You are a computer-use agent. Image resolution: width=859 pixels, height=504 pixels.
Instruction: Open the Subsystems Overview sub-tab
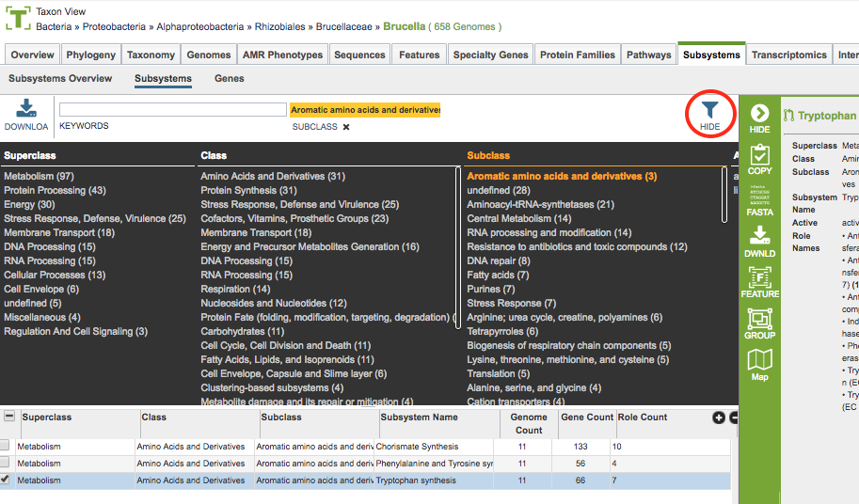click(x=60, y=79)
